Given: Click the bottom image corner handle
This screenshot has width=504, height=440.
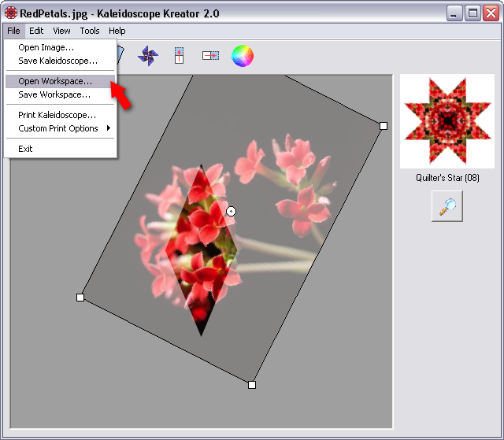Looking at the screenshot, I should (252, 385).
